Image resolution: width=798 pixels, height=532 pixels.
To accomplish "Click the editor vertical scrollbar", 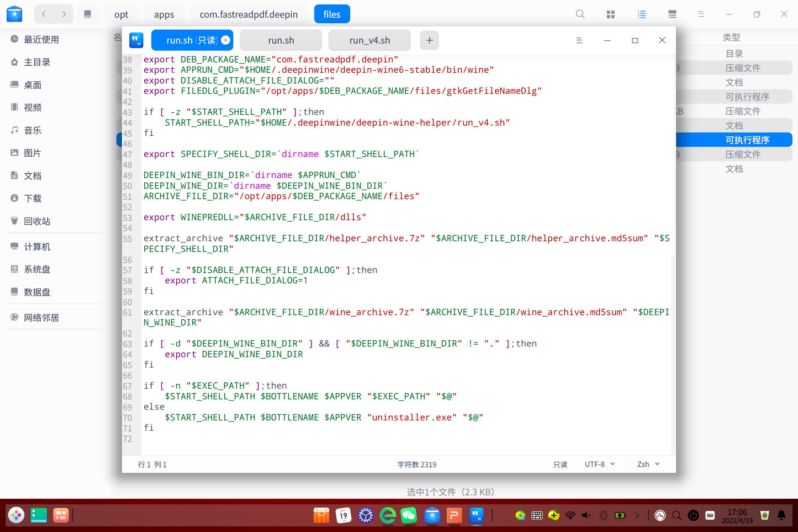I will point(673,355).
